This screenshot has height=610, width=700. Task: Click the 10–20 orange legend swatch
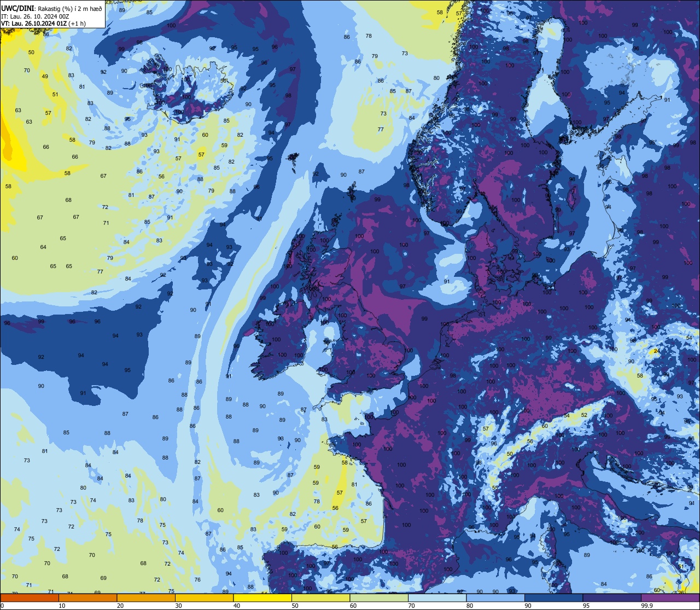pyautogui.click(x=88, y=597)
